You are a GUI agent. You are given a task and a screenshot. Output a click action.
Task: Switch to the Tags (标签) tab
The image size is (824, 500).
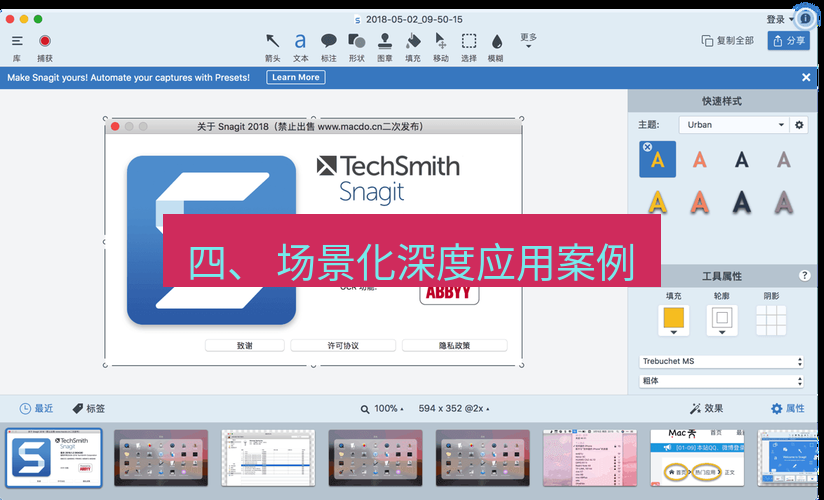coord(89,409)
